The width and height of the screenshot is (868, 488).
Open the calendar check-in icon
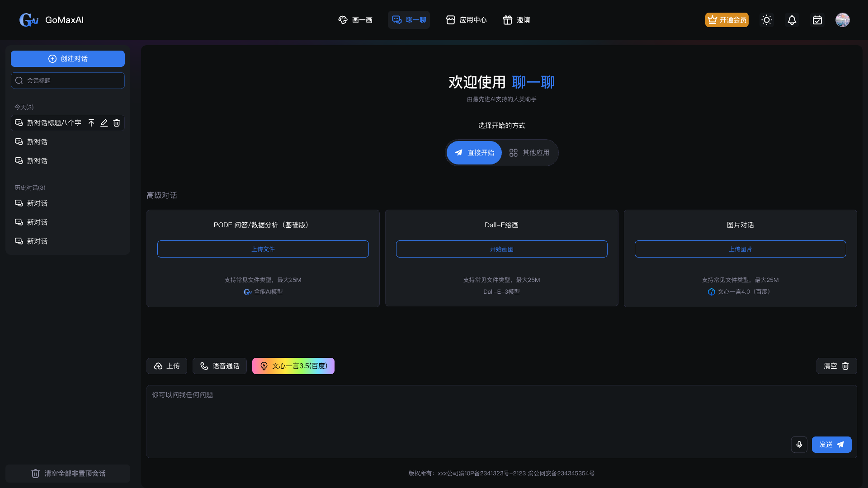coord(817,20)
